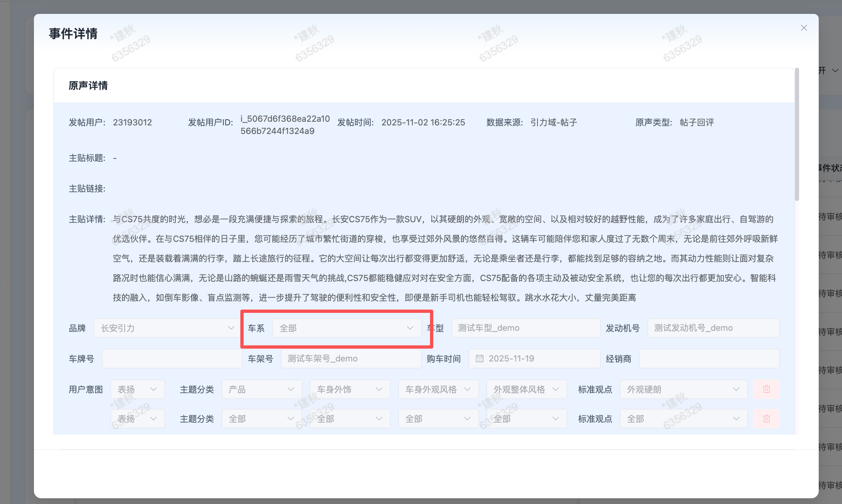Open the 车身外观风格 dropdown
The image size is (842, 504).
click(x=438, y=389)
